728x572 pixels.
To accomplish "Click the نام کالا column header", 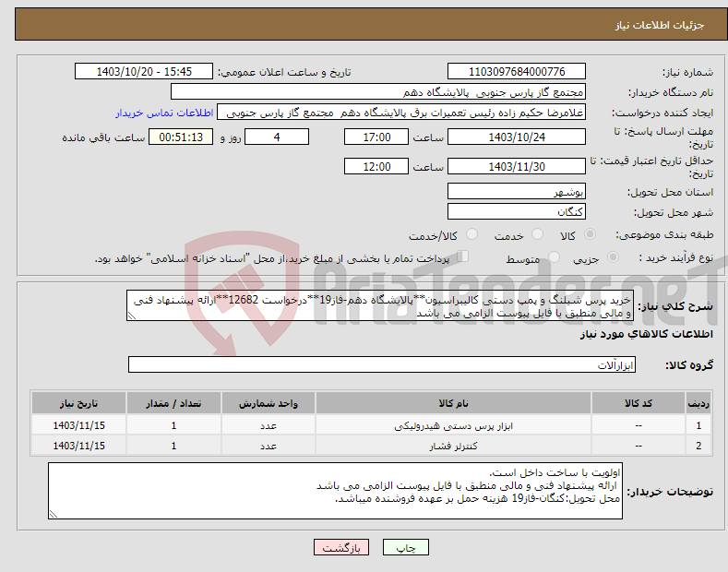I will (453, 403).
